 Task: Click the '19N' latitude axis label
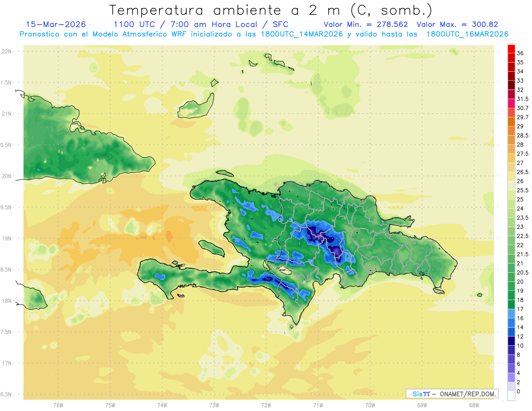click(7, 239)
